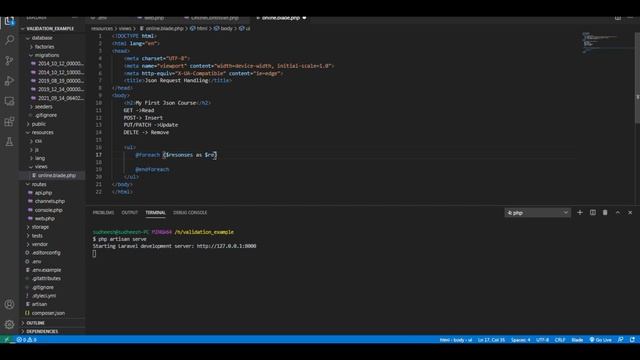Maximize the panel with up chevron

(618, 213)
